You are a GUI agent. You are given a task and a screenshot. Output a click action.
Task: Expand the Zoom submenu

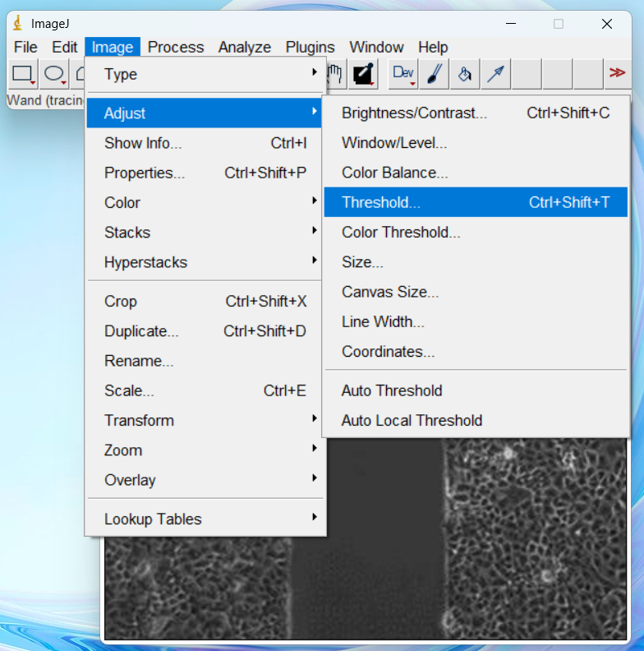[x=205, y=450]
